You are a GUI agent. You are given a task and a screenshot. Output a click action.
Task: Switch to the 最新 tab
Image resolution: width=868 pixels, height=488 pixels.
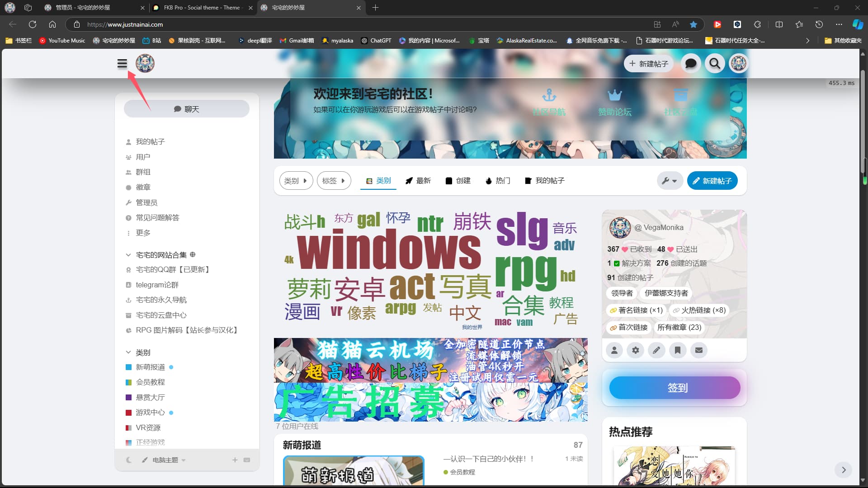pos(418,181)
